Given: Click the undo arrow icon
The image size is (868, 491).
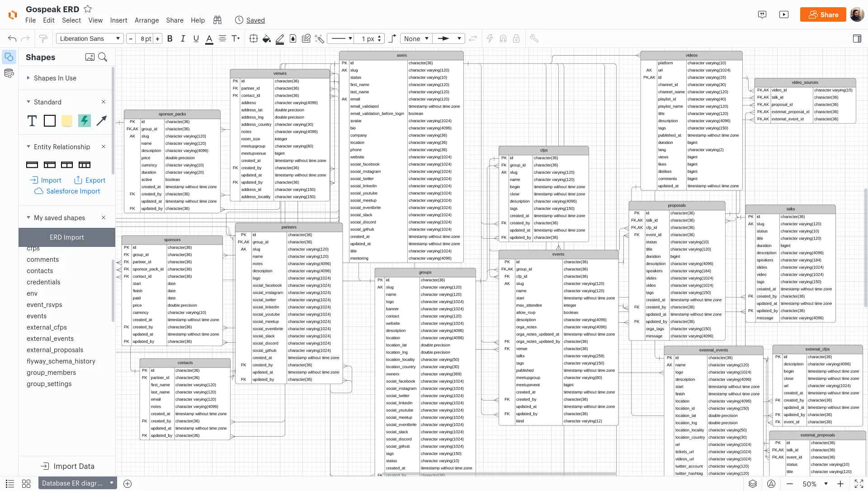Looking at the screenshot, I should [x=12, y=39].
